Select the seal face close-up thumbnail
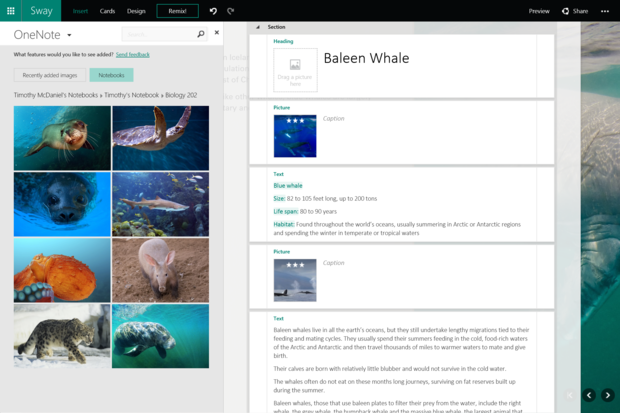Viewport: 620px width, 413px height. 62,204
